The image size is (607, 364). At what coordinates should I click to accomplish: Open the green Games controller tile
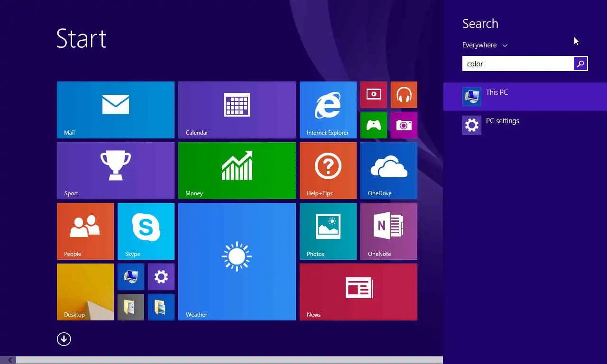click(x=374, y=125)
